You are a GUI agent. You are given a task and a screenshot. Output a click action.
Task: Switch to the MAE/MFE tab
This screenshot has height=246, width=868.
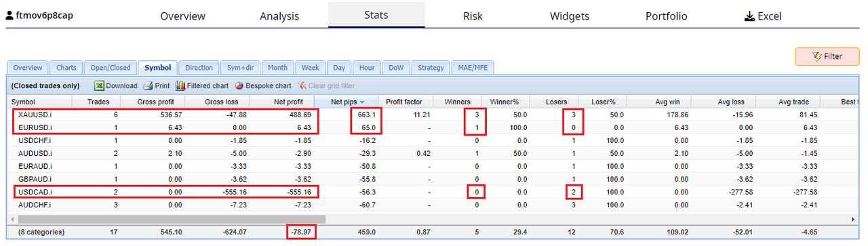click(473, 68)
